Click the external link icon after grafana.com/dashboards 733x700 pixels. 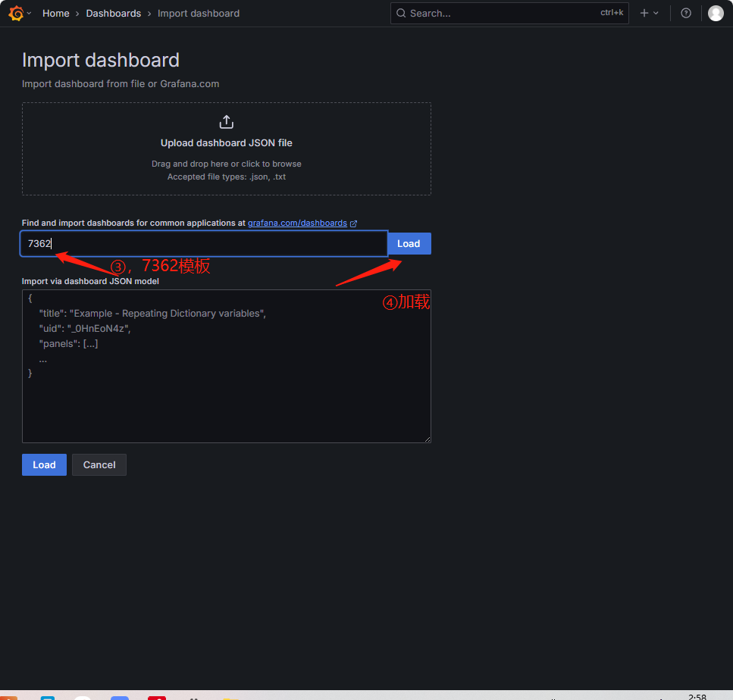(x=353, y=223)
